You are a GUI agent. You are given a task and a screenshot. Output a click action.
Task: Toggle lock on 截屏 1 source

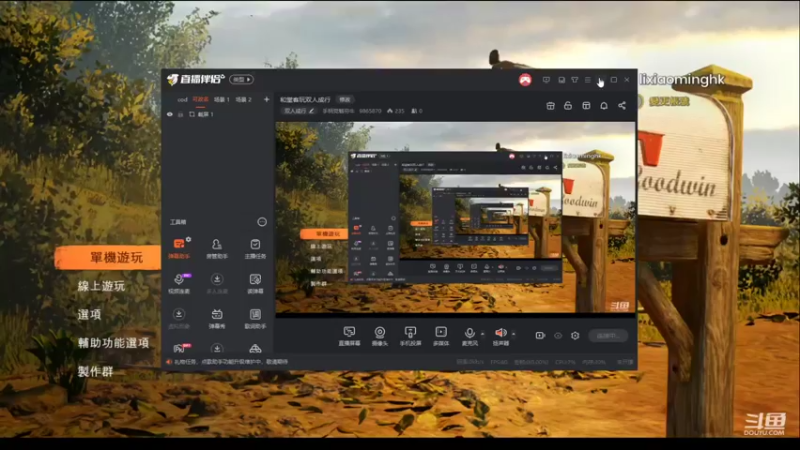(180, 114)
